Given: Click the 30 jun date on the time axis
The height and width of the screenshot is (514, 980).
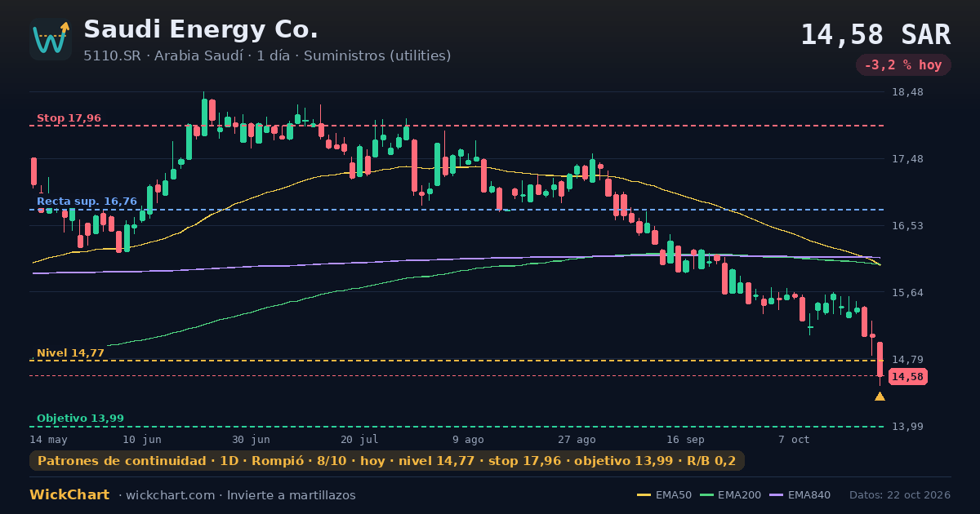Looking at the screenshot, I should (x=251, y=439).
